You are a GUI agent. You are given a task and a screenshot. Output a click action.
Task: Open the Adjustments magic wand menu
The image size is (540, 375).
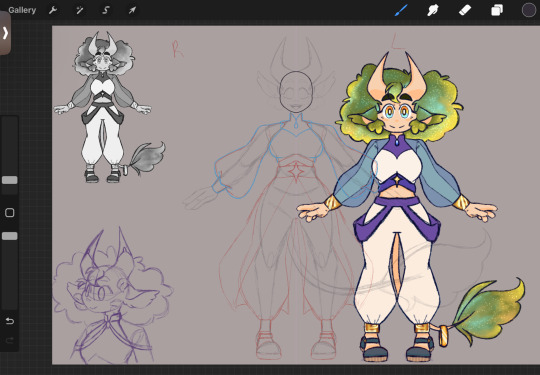(x=80, y=10)
